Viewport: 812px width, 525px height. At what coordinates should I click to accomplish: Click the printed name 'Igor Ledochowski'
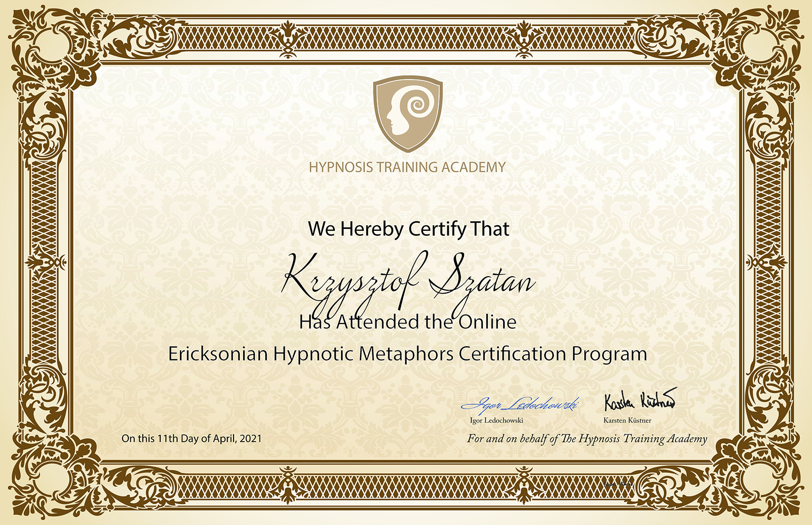click(x=496, y=420)
